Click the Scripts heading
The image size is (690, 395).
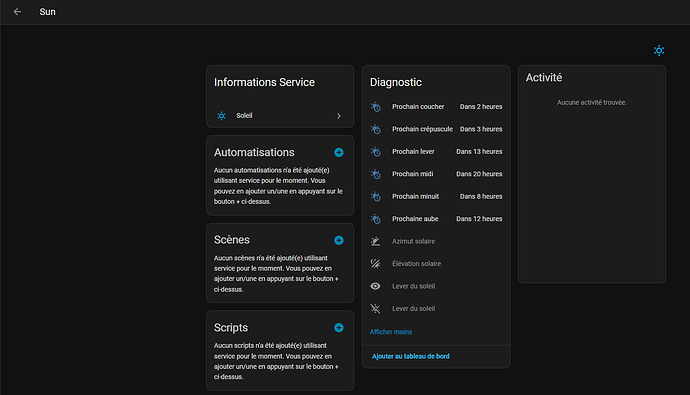231,328
